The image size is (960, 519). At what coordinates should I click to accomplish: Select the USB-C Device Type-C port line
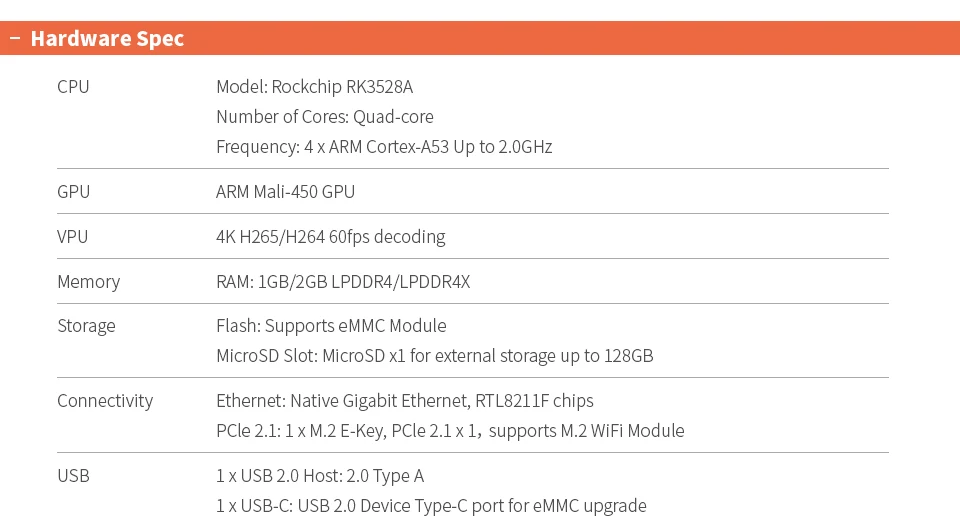tap(431, 506)
